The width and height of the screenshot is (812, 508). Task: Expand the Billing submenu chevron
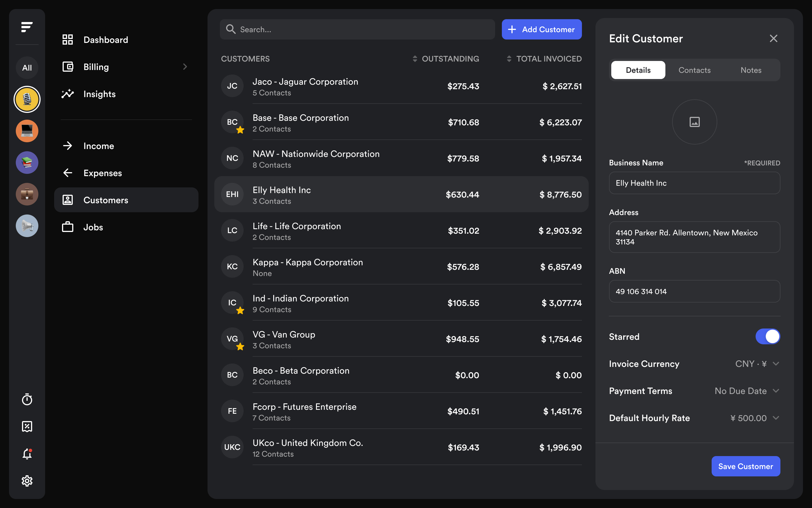click(185, 67)
